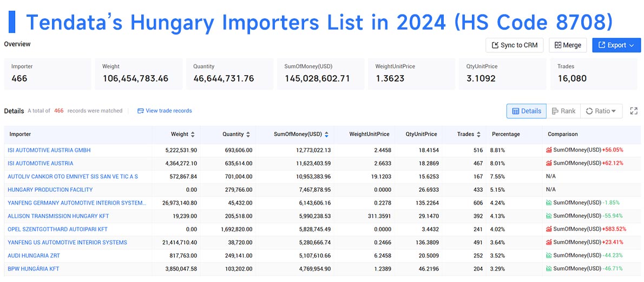Click the rising chart icon beside +583.52%
The height and width of the screenshot is (282, 644).
[x=549, y=229]
